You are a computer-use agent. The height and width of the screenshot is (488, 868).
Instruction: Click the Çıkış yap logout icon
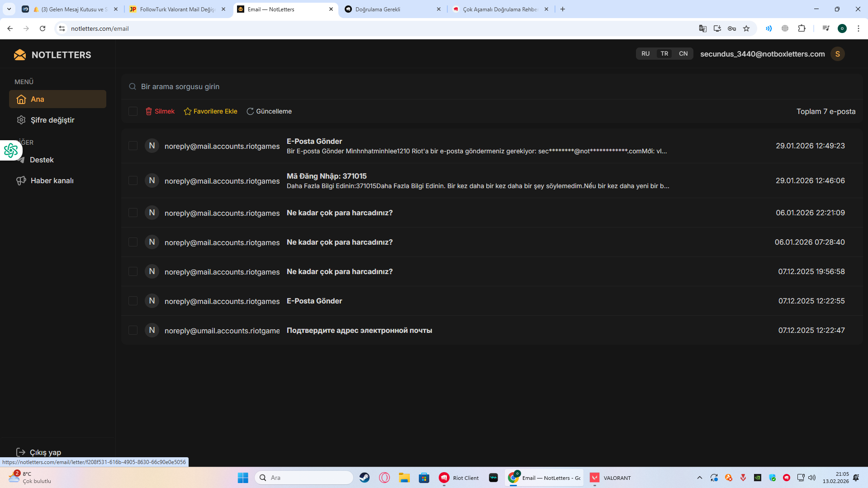[x=20, y=452]
